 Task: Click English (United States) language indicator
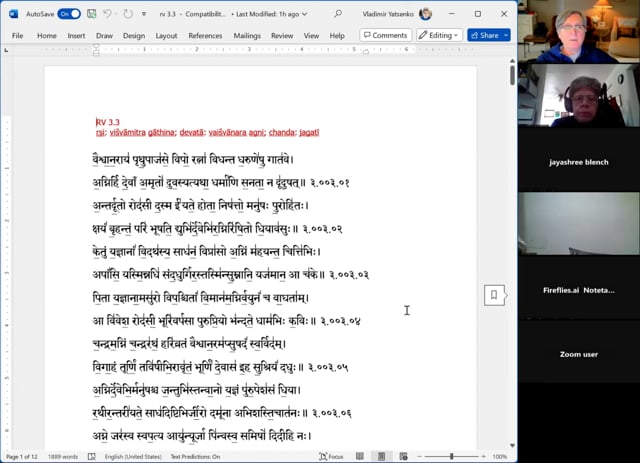(x=133, y=456)
